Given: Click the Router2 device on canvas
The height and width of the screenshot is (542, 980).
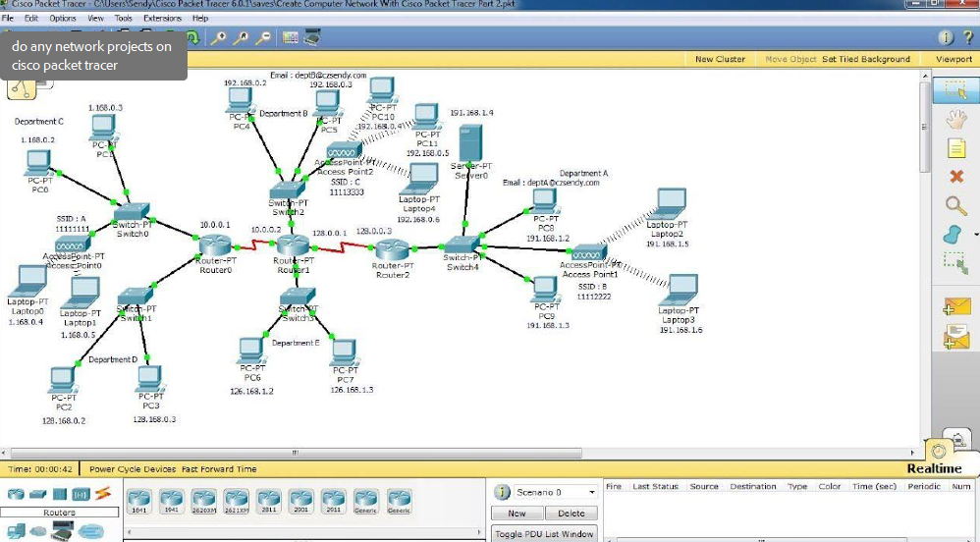Looking at the screenshot, I should click(x=392, y=250).
